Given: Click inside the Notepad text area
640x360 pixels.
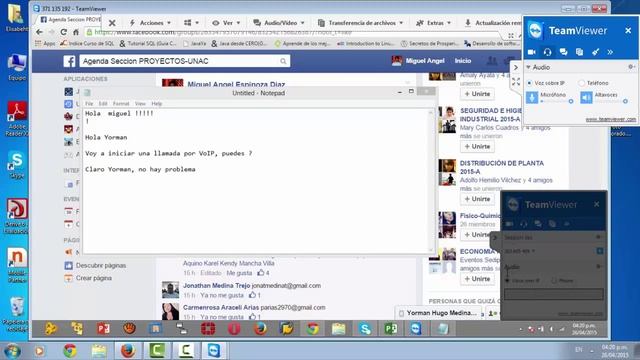Looking at the screenshot, I should (257, 180).
